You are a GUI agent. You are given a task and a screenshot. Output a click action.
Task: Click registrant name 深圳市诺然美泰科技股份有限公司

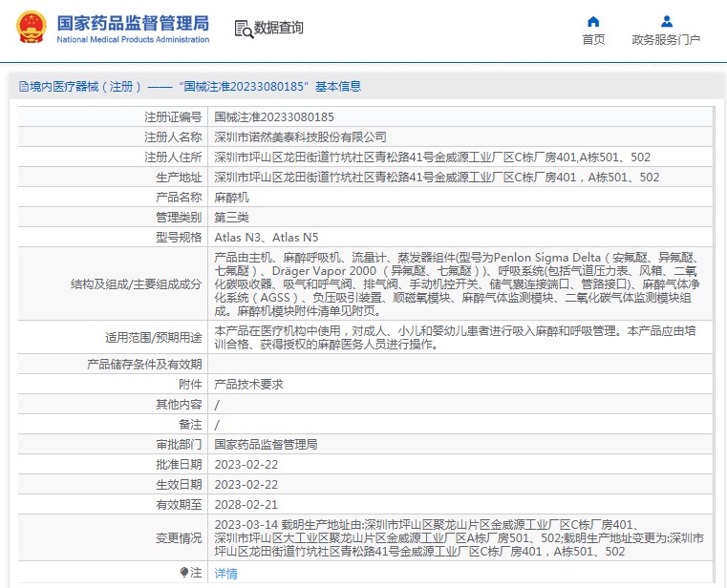[301, 136]
